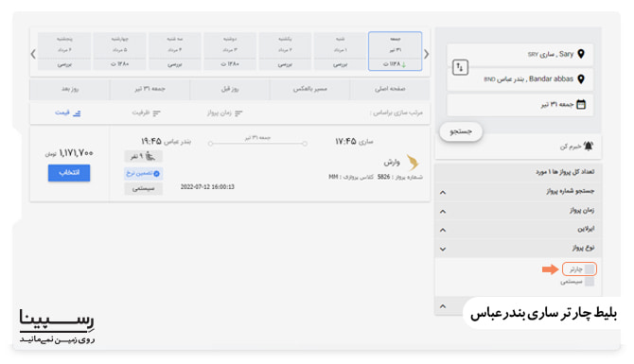The image size is (634, 364).
Task: Click the روز بعد (next day) tab
Action: [x=69, y=89]
